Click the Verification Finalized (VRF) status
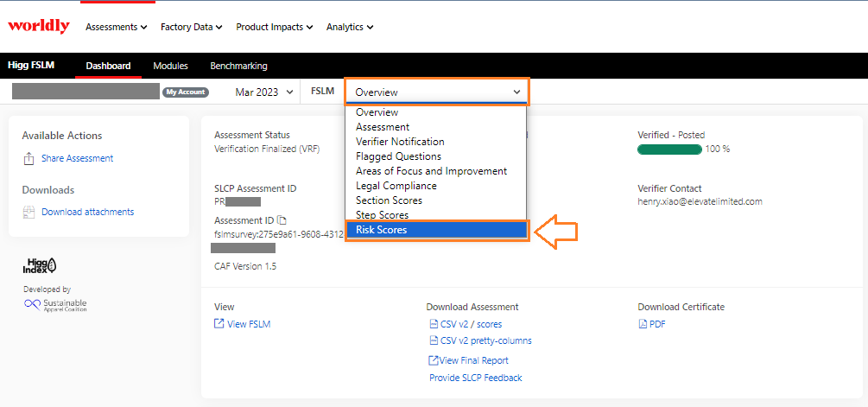The image size is (868, 407). tap(267, 149)
